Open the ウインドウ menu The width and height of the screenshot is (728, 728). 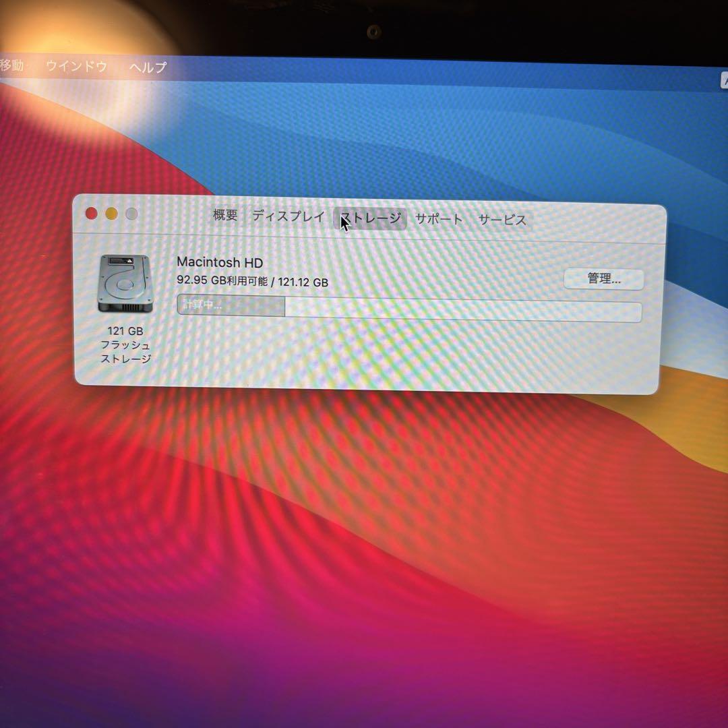point(77,66)
